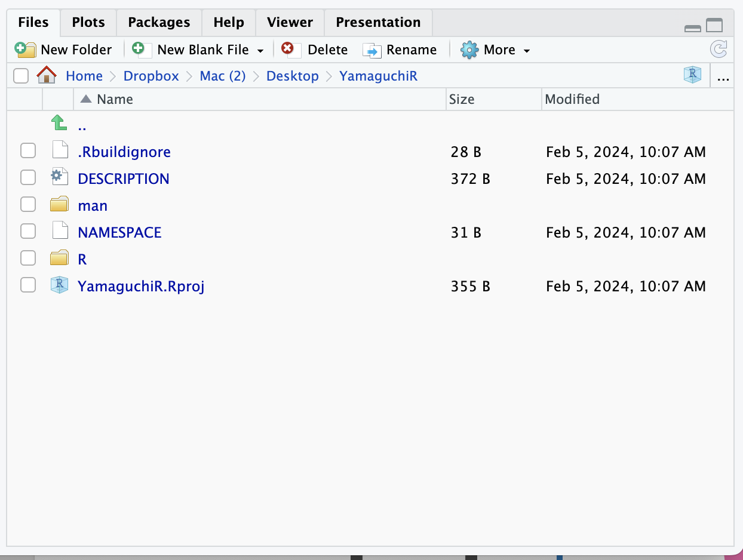Click the YamaguchiR.Rproj file icon
Image resolution: width=743 pixels, height=560 pixels.
59,286
